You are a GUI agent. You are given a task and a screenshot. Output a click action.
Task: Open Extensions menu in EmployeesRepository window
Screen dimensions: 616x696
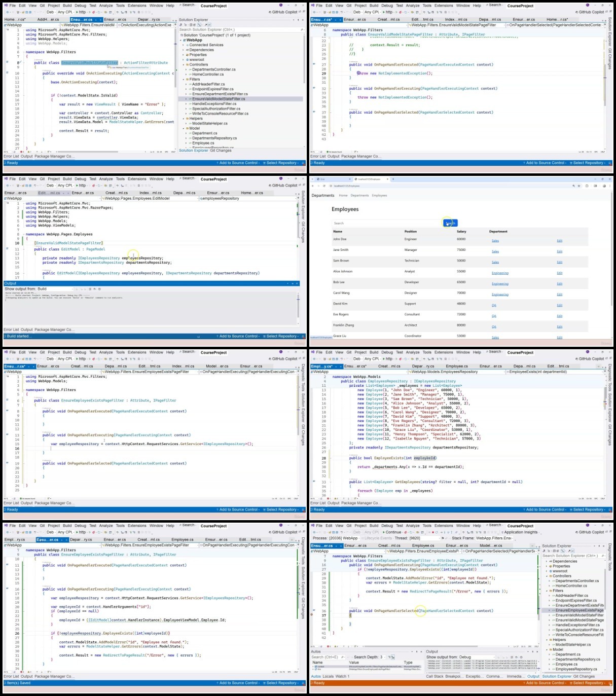pos(444,352)
